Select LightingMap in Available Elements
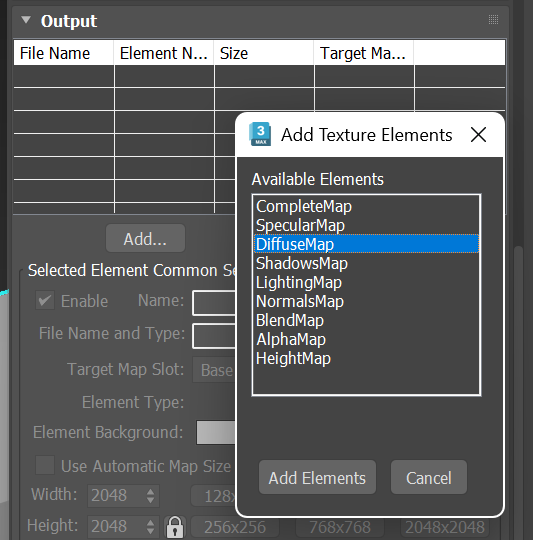Screen dimensions: 533x540 [366, 282]
